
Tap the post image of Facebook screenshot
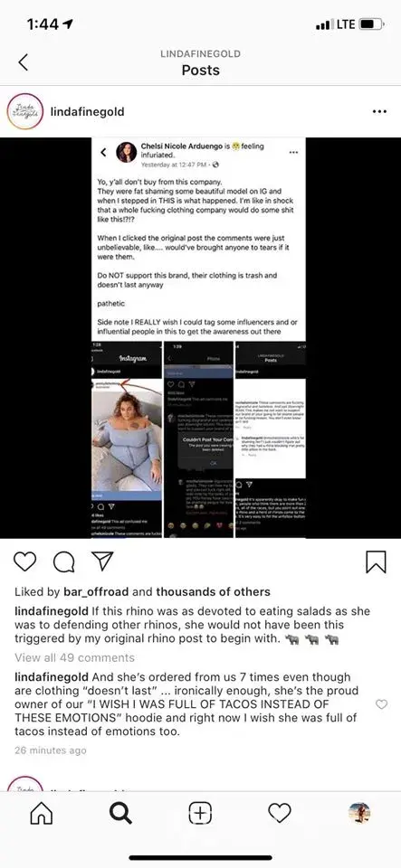coord(199,337)
